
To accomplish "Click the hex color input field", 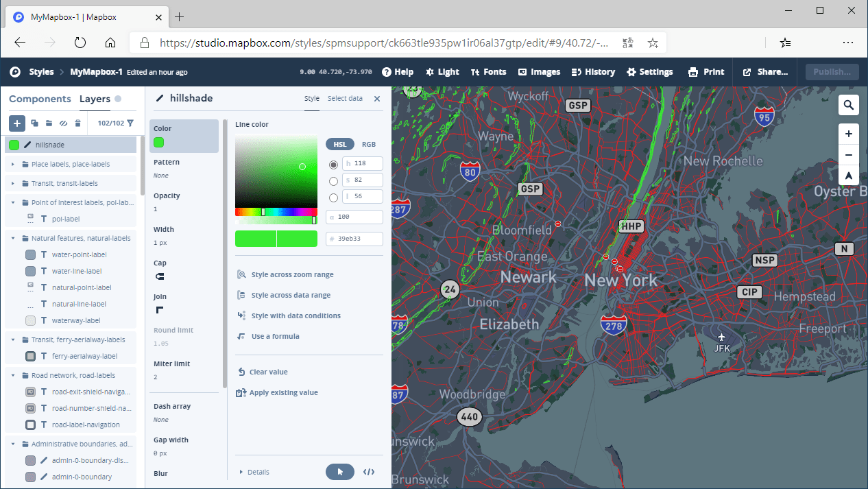I will 354,239.
